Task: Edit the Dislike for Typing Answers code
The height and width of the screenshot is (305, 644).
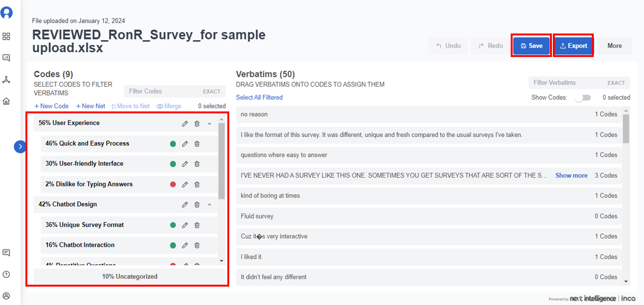Action: coord(185,184)
